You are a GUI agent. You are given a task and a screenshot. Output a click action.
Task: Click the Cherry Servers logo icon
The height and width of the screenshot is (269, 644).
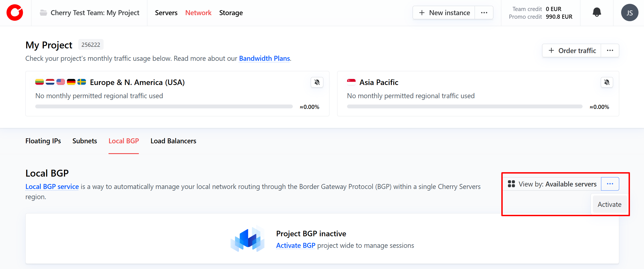15,13
